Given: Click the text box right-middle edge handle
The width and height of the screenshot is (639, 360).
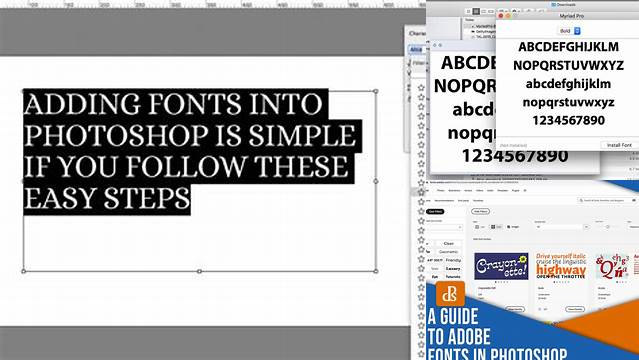Looking at the screenshot, I should pyautogui.click(x=376, y=181).
